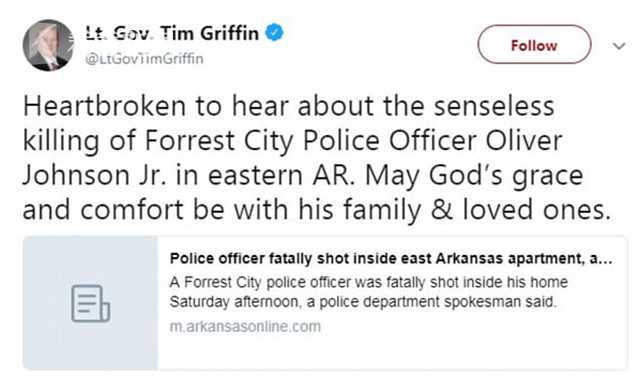Click the document placeholder icon in link card

pyautogui.click(x=91, y=304)
